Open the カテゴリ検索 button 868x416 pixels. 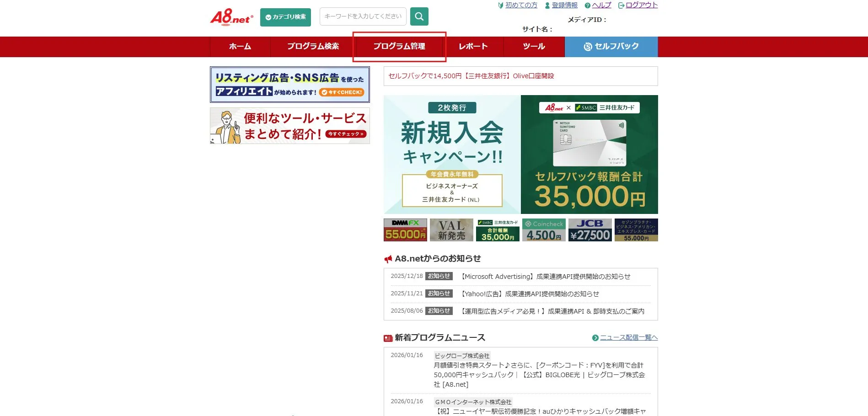pos(285,17)
